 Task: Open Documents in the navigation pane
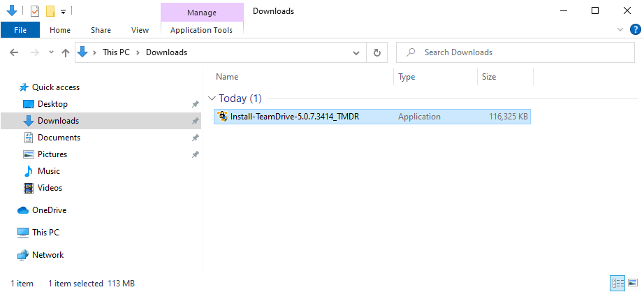click(x=59, y=138)
